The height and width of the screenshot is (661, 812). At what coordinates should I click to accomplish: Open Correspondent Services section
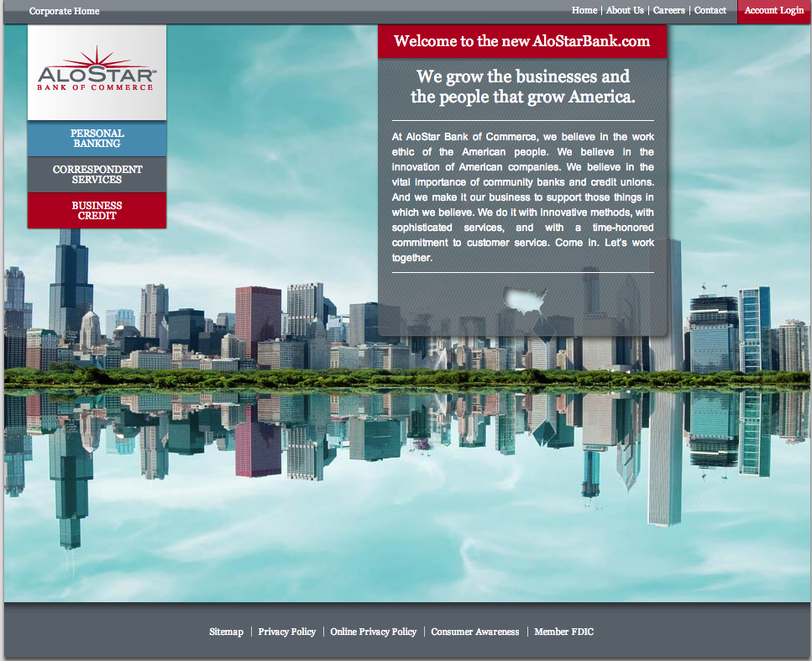pyautogui.click(x=97, y=175)
